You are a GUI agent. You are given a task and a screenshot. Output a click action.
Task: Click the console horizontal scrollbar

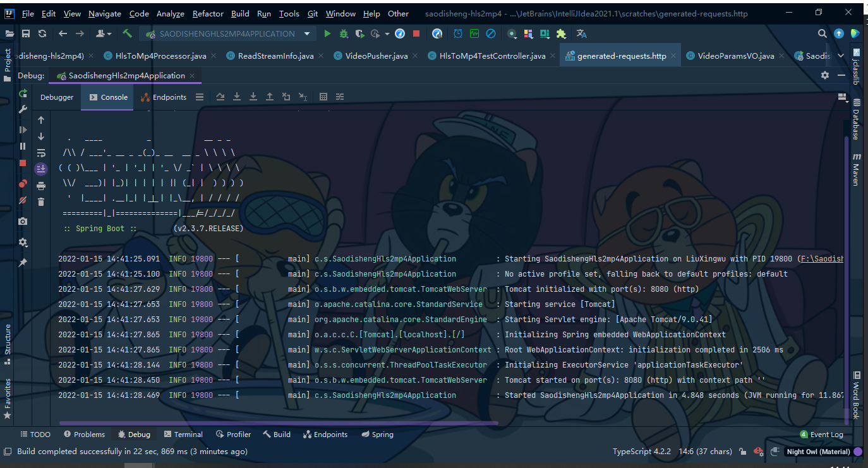[x=278, y=423]
